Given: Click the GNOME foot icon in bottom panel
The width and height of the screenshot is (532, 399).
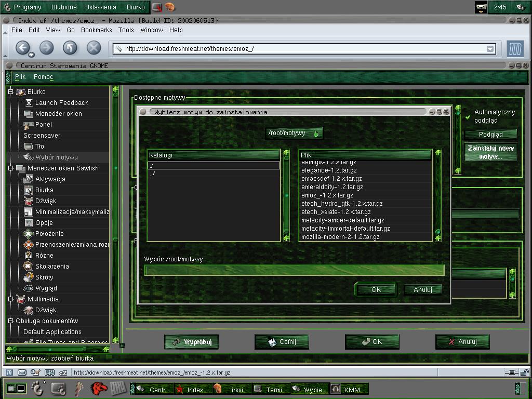Looking at the screenshot, I should tap(37, 389).
